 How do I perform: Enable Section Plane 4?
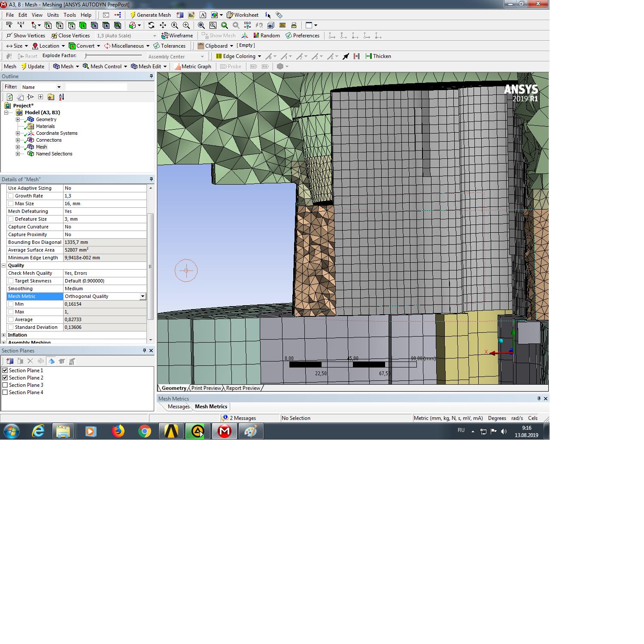pyautogui.click(x=5, y=392)
